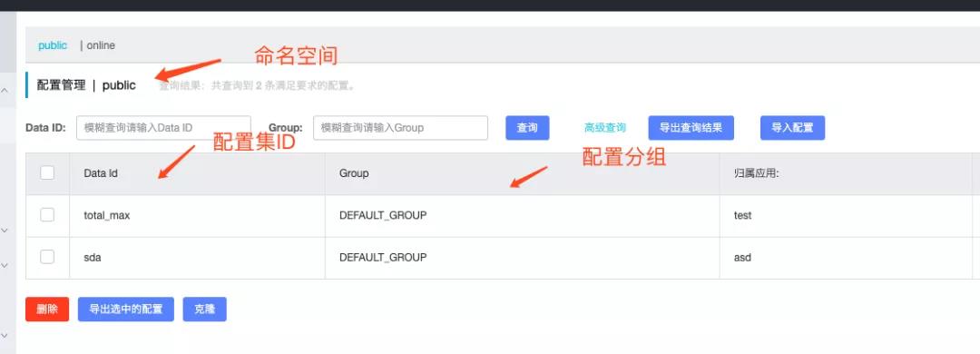Screen dimensions: 980x354
Task: Check the total_max row checkbox
Action: coord(47,214)
